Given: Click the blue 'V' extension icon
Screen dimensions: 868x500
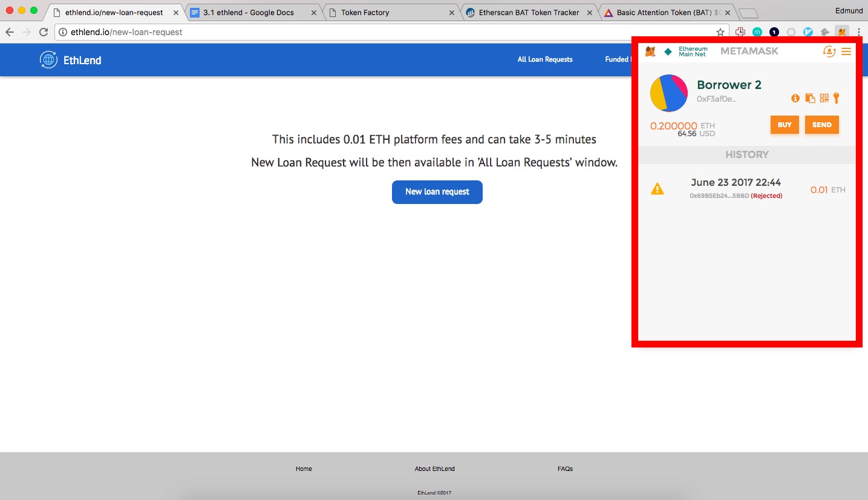Looking at the screenshot, I should tap(808, 32).
